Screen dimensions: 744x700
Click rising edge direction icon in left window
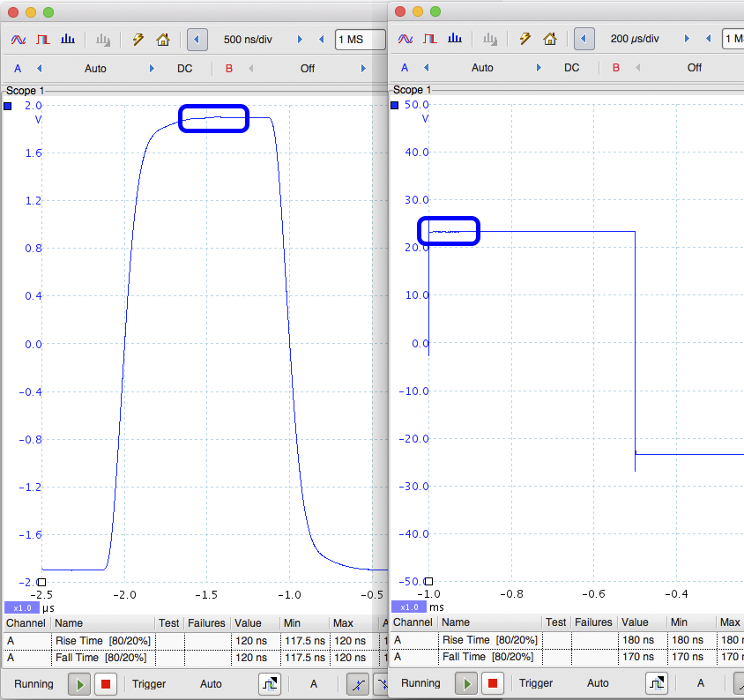tap(358, 684)
